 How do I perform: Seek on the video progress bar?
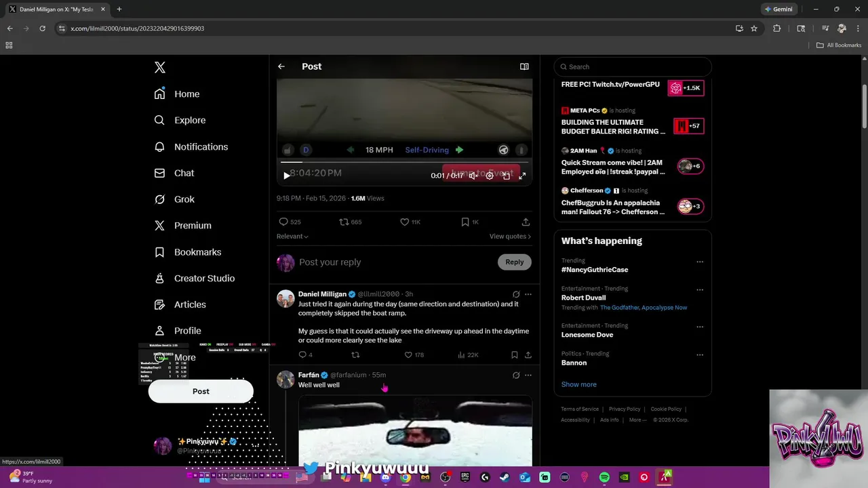pos(404,162)
